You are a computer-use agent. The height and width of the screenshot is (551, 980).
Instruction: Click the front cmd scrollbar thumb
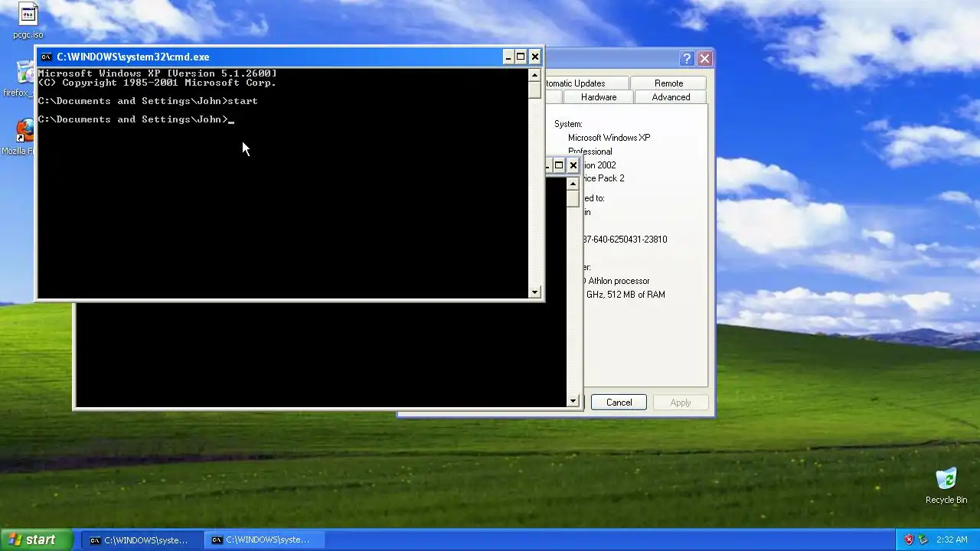(534, 90)
